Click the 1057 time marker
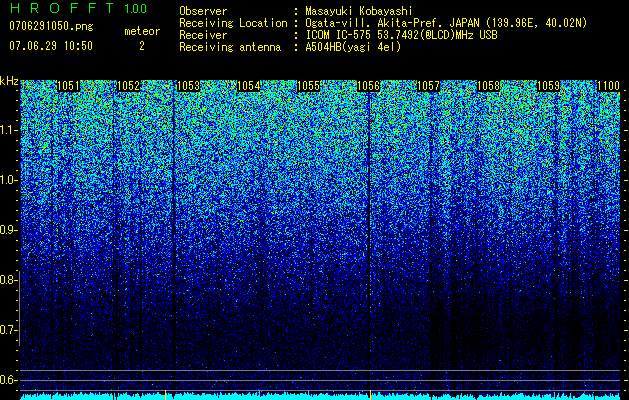 (x=428, y=86)
